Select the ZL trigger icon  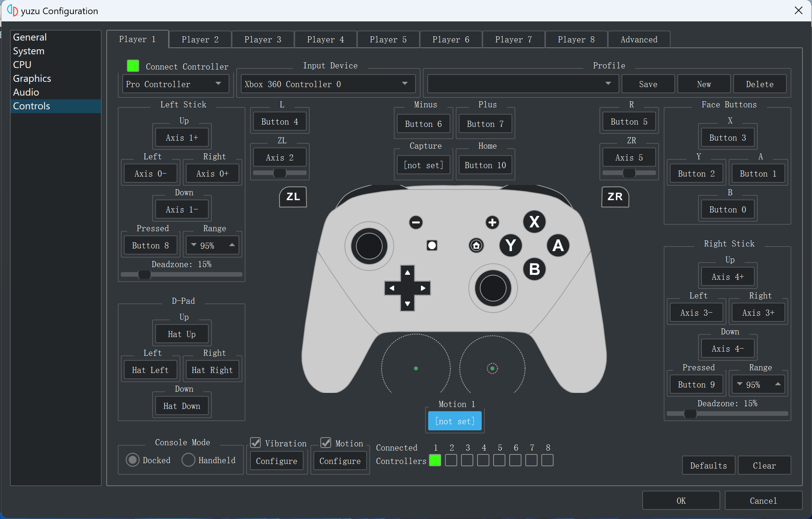click(292, 197)
